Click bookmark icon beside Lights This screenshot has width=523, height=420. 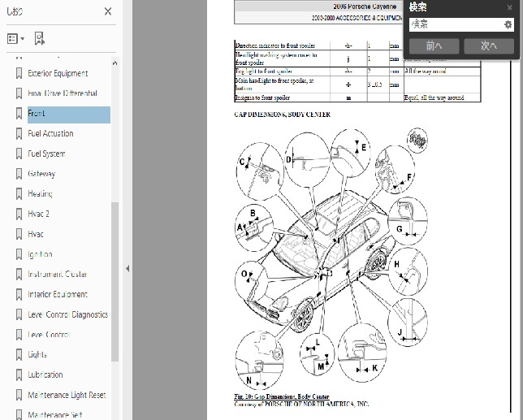pyautogui.click(x=19, y=355)
